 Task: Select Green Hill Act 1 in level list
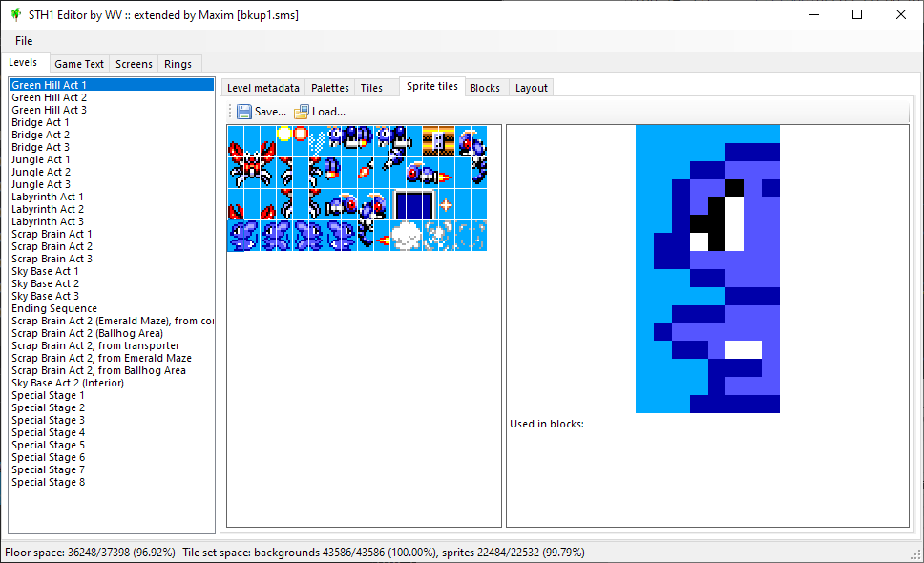112,85
